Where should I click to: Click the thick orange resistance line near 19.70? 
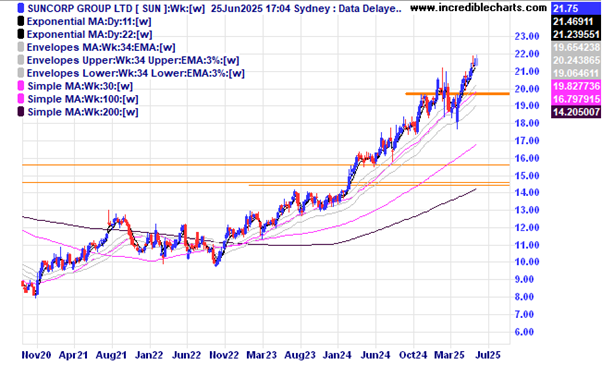point(458,94)
